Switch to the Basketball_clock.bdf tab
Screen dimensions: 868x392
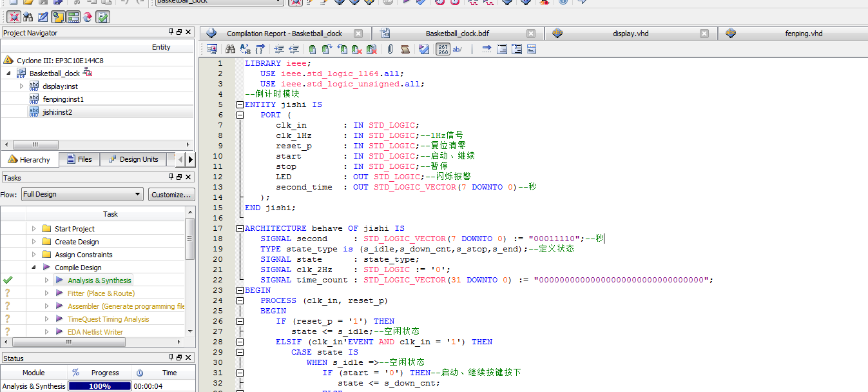(x=457, y=34)
